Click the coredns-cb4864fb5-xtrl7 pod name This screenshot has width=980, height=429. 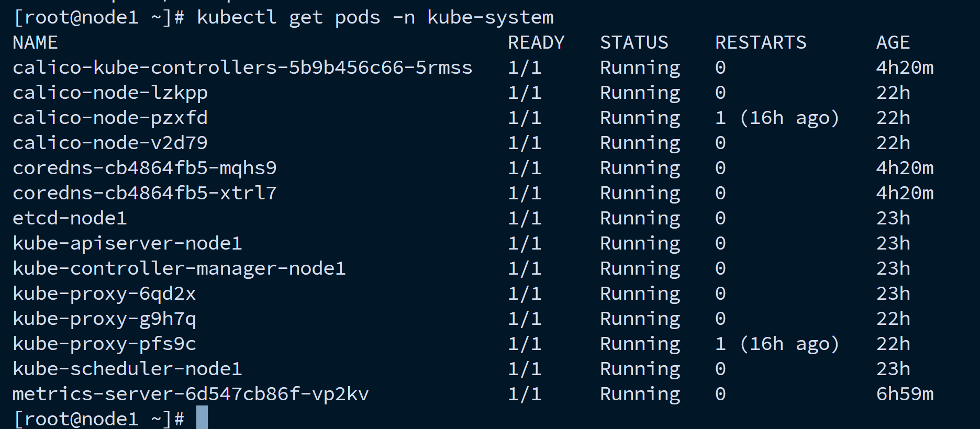click(144, 194)
